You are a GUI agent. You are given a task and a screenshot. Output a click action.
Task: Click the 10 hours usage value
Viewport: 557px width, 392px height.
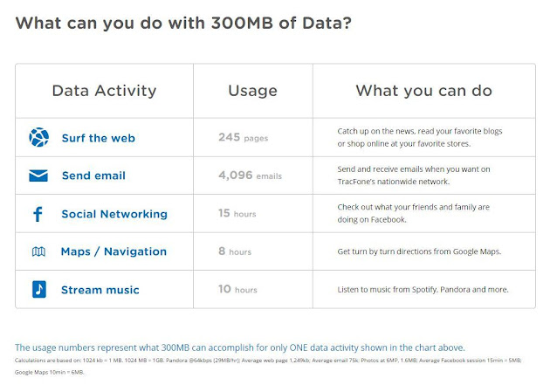tap(237, 289)
